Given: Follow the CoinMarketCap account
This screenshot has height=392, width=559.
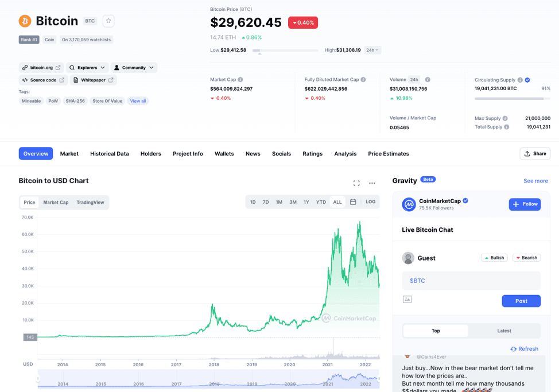Looking at the screenshot, I should click(x=525, y=204).
